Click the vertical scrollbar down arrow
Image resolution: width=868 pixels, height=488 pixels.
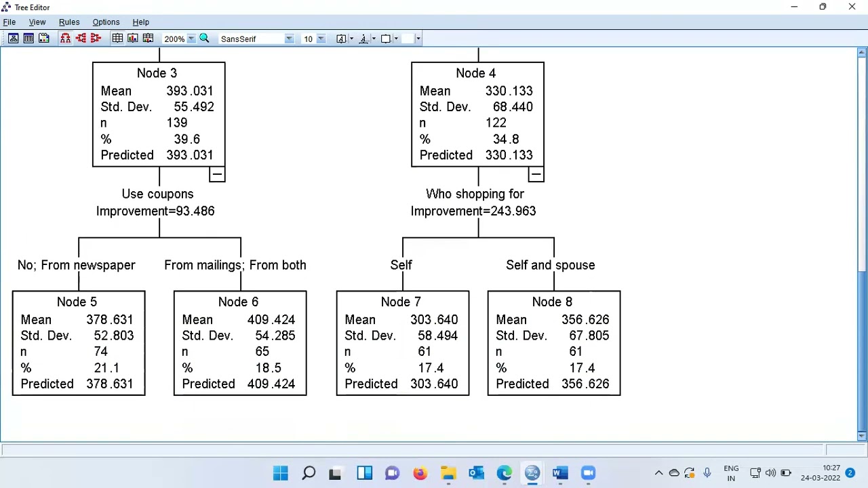click(x=862, y=436)
